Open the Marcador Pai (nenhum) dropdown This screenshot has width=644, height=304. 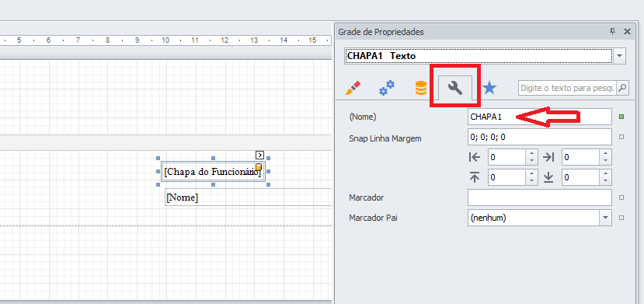point(606,218)
